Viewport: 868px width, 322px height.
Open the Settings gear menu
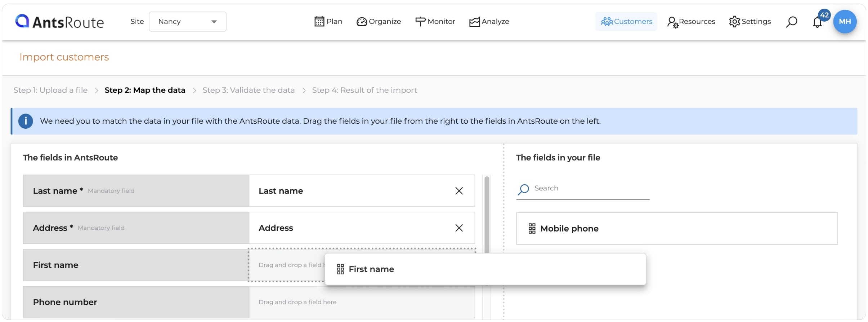coord(750,22)
